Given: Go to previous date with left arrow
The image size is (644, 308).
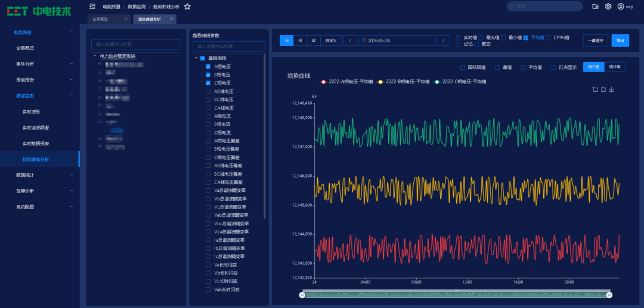Looking at the screenshot, I should (x=350, y=41).
